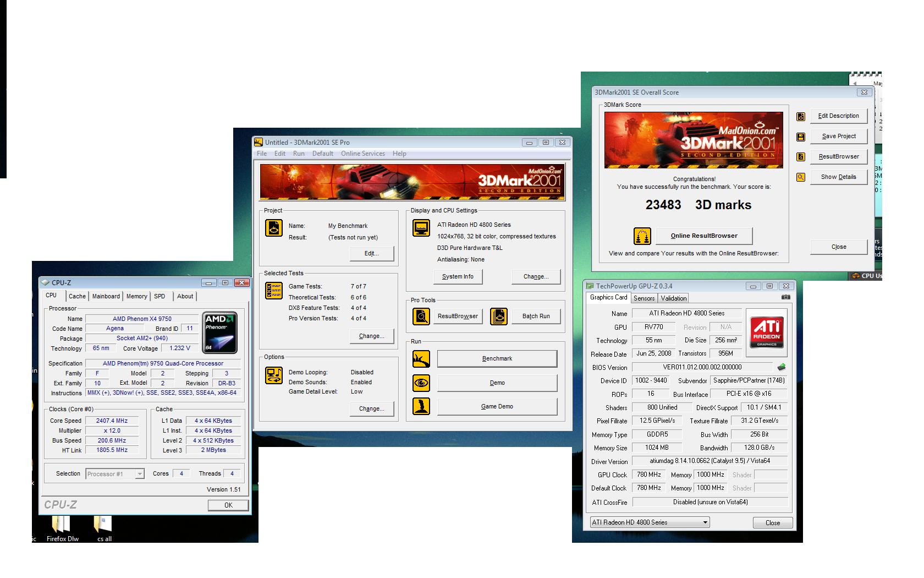Click the Close button in GPU-Z
The image size is (924, 578).
point(773,523)
